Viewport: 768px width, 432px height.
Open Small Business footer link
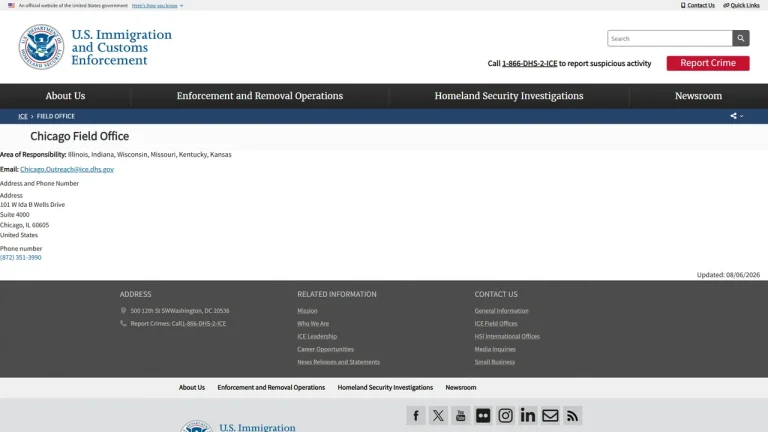coord(495,361)
